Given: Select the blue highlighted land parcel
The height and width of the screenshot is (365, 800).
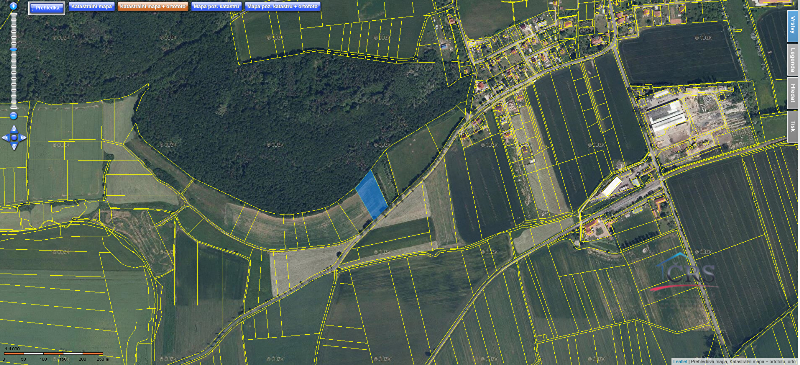Looking at the screenshot, I should tap(371, 194).
